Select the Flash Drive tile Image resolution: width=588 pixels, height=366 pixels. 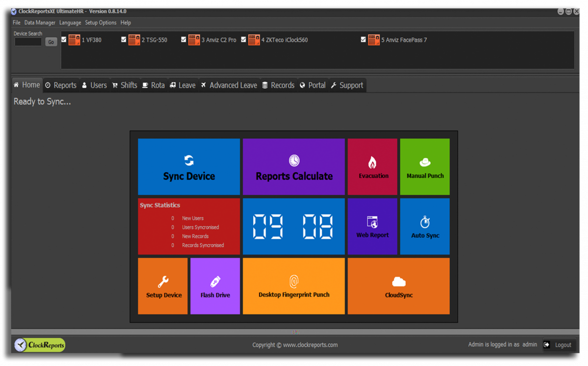point(215,286)
